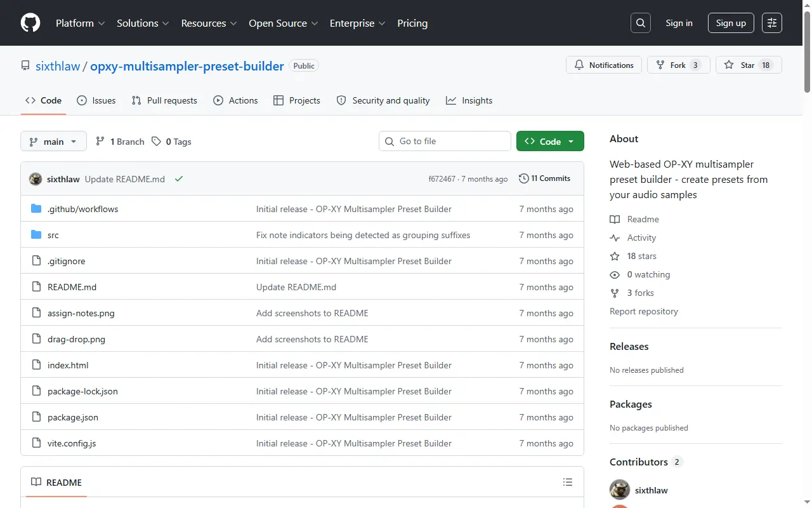Open commit hash f672467
812x508 pixels.
tap(442, 179)
